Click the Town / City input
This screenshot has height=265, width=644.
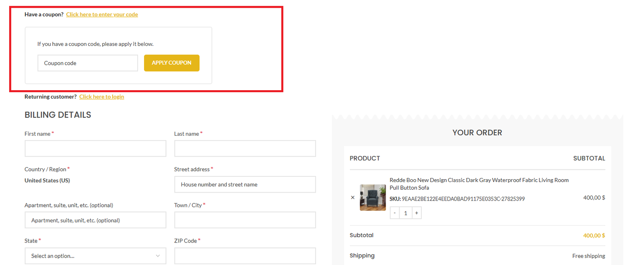pos(245,220)
